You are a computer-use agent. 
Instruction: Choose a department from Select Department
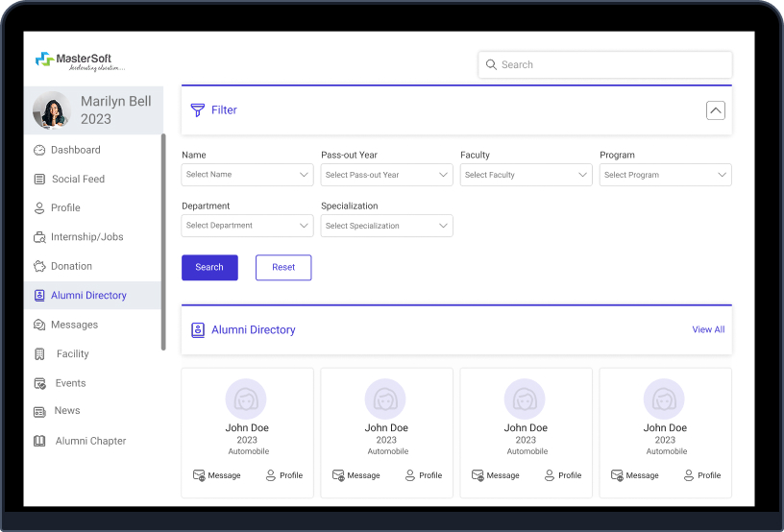click(x=247, y=226)
